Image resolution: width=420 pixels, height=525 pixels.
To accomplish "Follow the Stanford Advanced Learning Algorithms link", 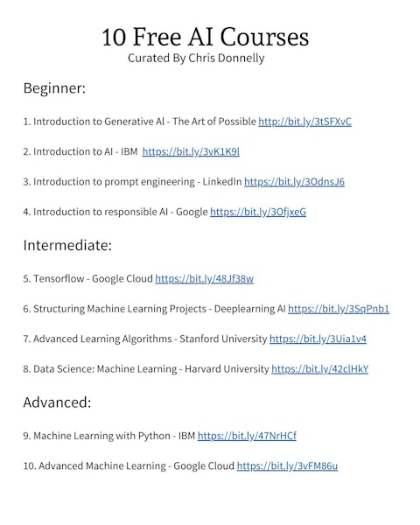I will coord(318,339).
